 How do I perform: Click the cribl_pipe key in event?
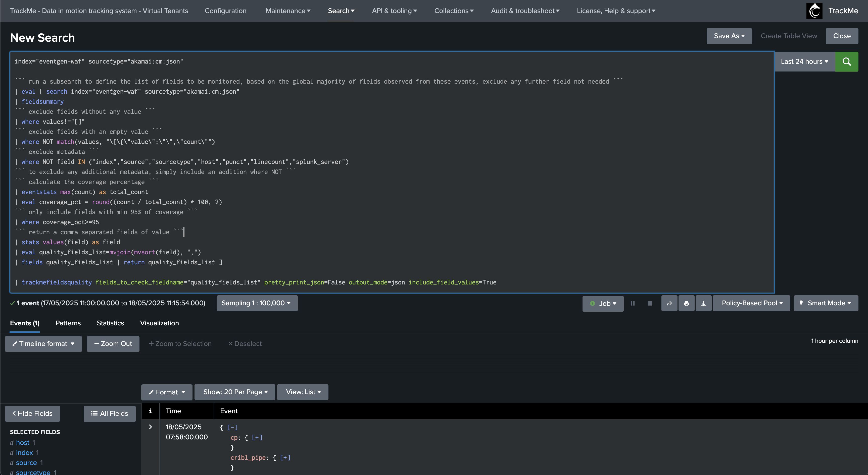tap(248, 457)
